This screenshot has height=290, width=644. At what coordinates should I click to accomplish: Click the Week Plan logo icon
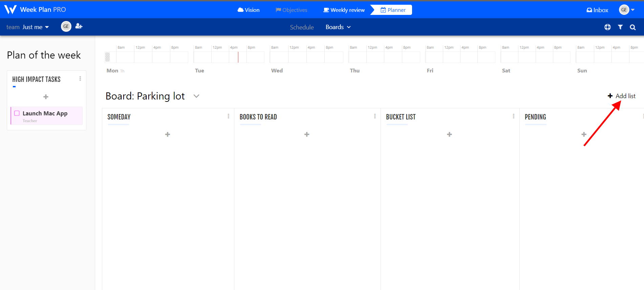click(x=10, y=9)
